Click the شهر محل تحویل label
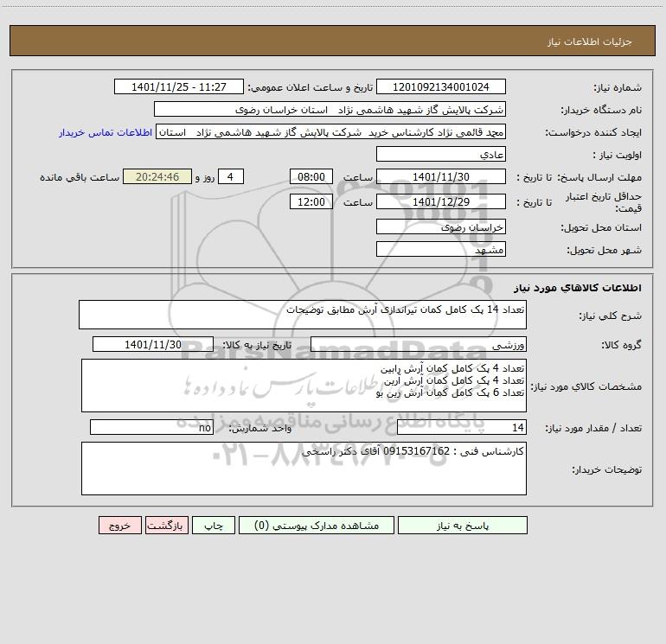 tap(604, 250)
